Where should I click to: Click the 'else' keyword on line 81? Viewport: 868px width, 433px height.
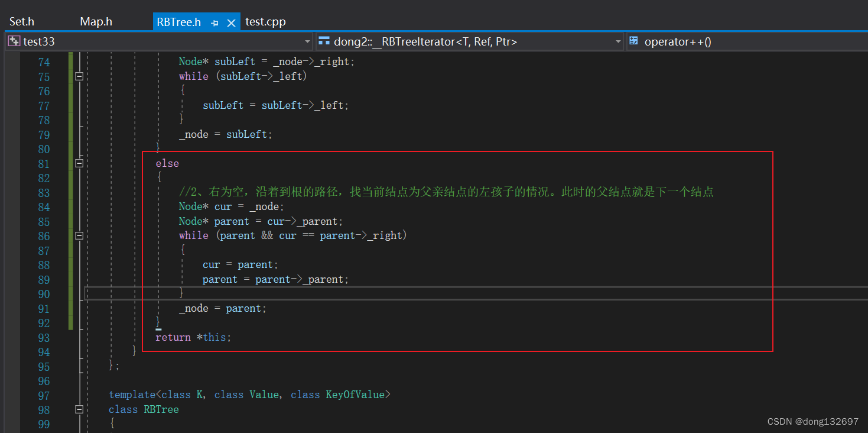click(x=167, y=163)
